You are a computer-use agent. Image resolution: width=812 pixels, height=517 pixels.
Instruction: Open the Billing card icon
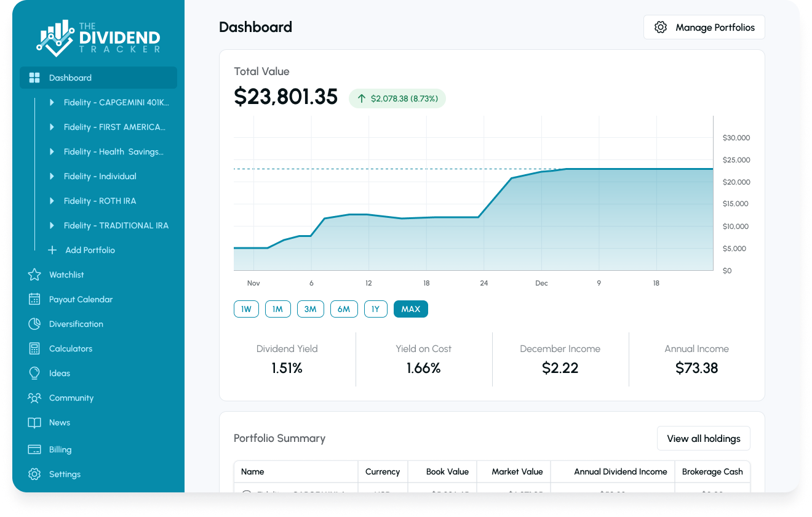click(x=34, y=449)
